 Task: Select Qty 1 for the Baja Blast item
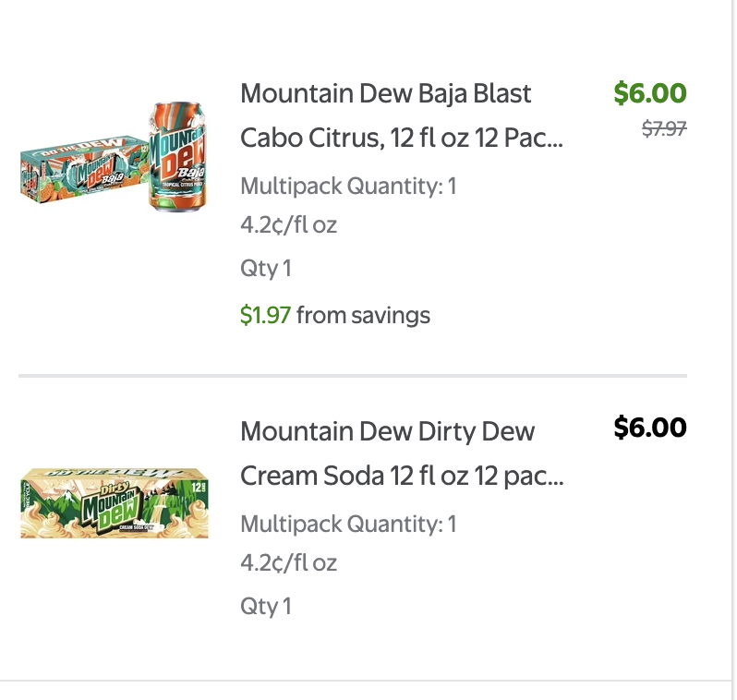pos(265,269)
